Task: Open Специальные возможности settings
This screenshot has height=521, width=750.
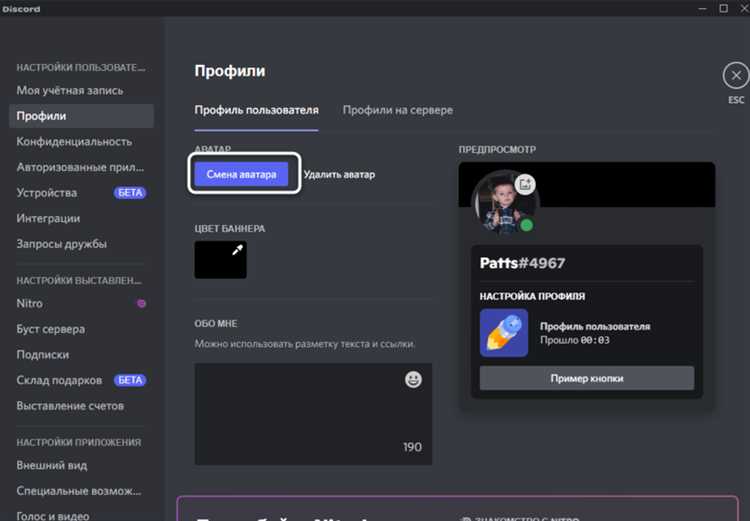Action: coord(81,491)
